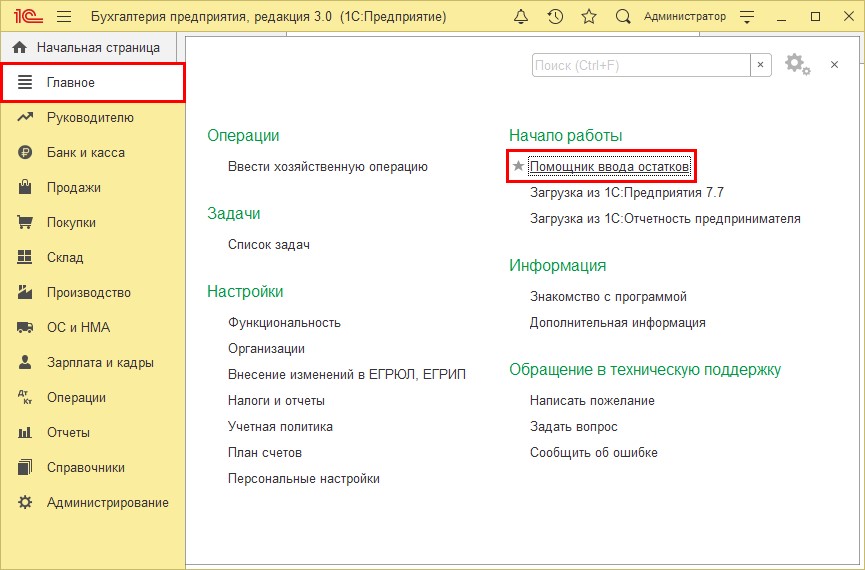Open the menu settings gear icon
The height and width of the screenshot is (570, 865).
click(797, 65)
